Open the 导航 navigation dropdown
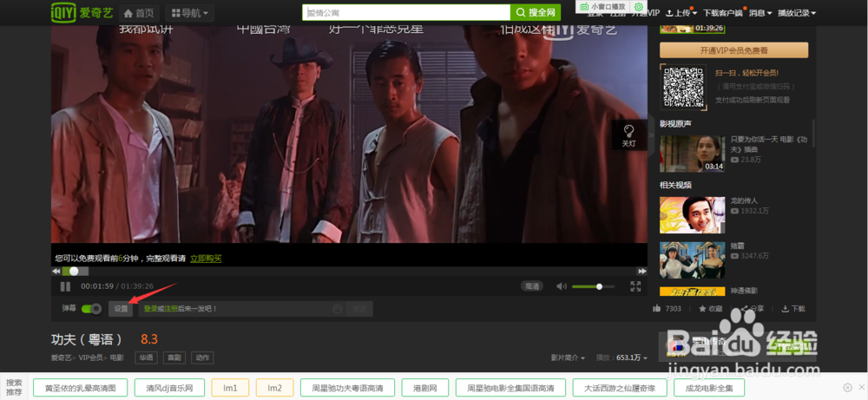Image resolution: width=868 pixels, height=400 pixels. coord(190,13)
